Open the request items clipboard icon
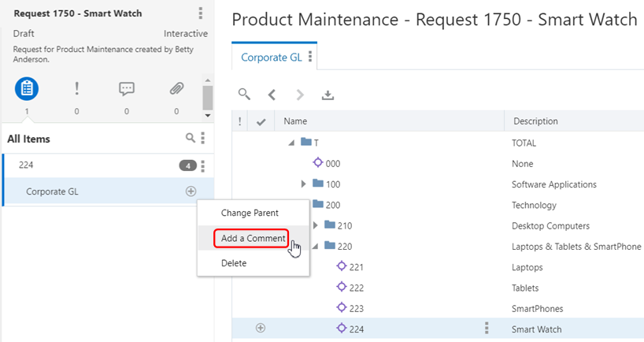 pyautogui.click(x=27, y=89)
